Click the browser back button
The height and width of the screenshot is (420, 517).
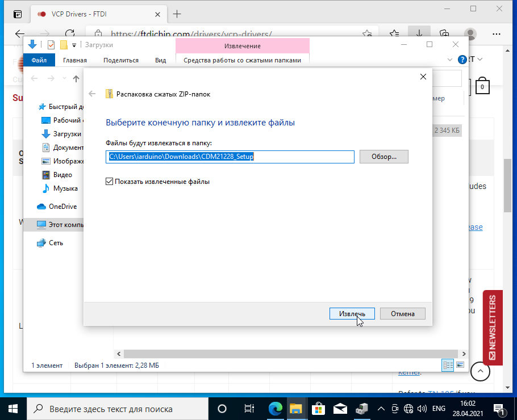click(x=20, y=33)
